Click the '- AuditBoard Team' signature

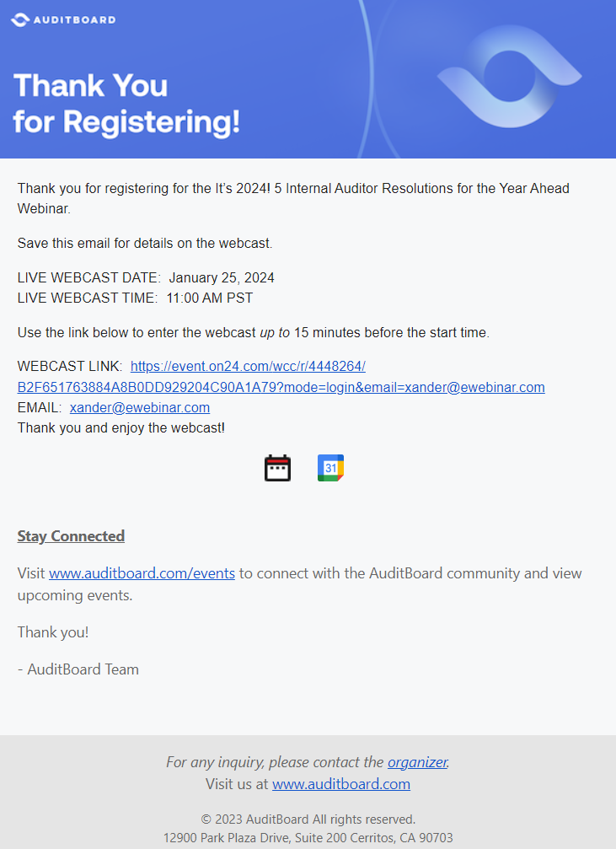pos(78,669)
